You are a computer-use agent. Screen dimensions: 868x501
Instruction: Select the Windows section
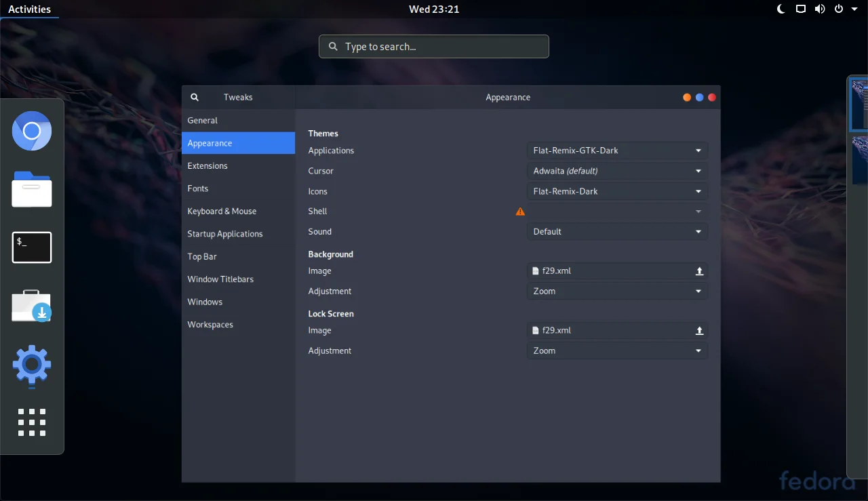coord(238,302)
